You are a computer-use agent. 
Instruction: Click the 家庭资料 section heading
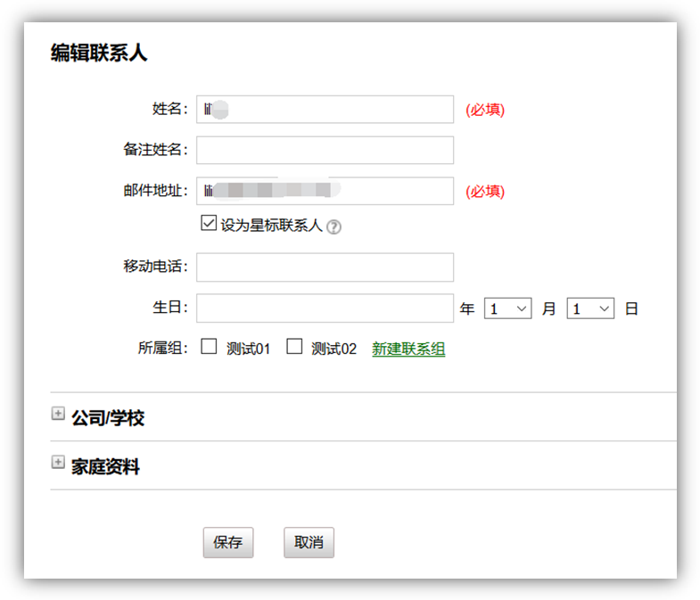[x=105, y=467]
